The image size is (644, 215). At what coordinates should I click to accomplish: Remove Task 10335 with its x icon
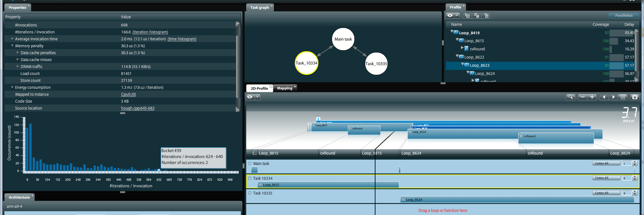[x=250, y=193]
